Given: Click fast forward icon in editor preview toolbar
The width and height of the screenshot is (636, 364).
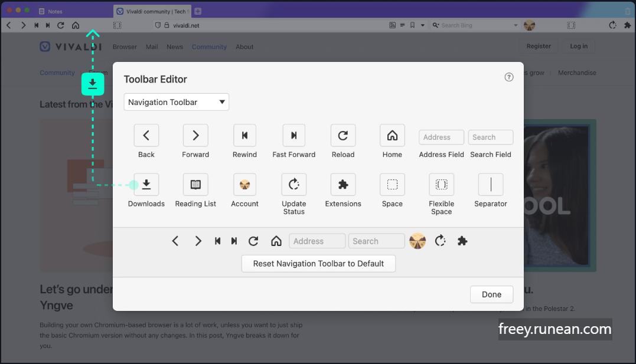Looking at the screenshot, I should point(234,241).
